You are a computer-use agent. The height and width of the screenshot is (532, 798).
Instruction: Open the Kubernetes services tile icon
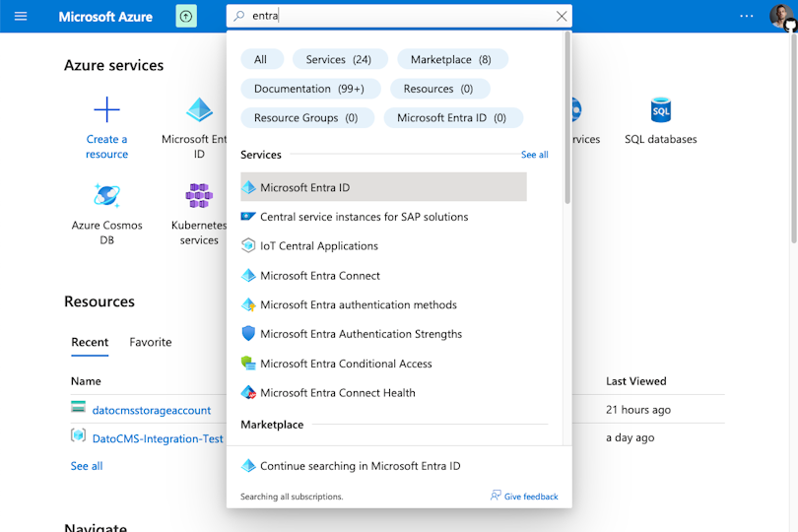(199, 195)
